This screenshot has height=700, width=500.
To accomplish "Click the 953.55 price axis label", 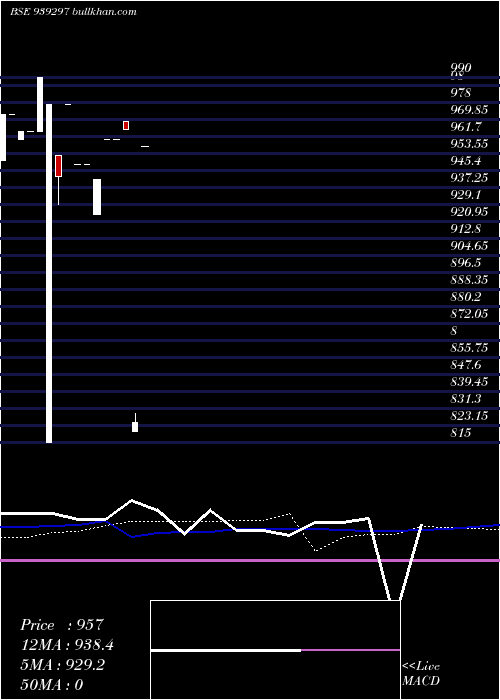I will point(469,144).
